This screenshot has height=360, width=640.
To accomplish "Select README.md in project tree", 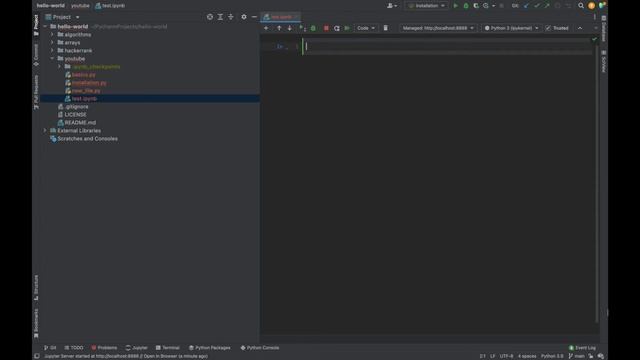I will (80, 122).
